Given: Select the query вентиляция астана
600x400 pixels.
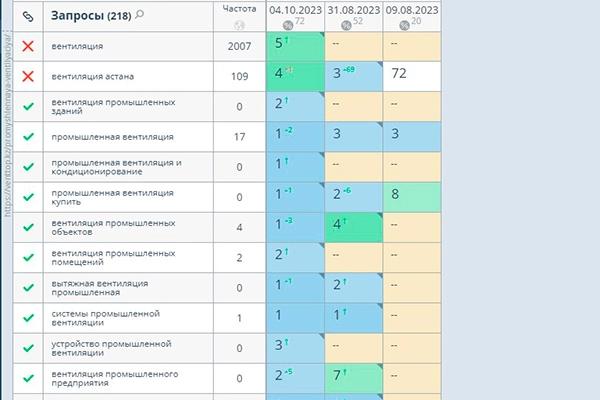Looking at the screenshot, I should pyautogui.click(x=93, y=77).
